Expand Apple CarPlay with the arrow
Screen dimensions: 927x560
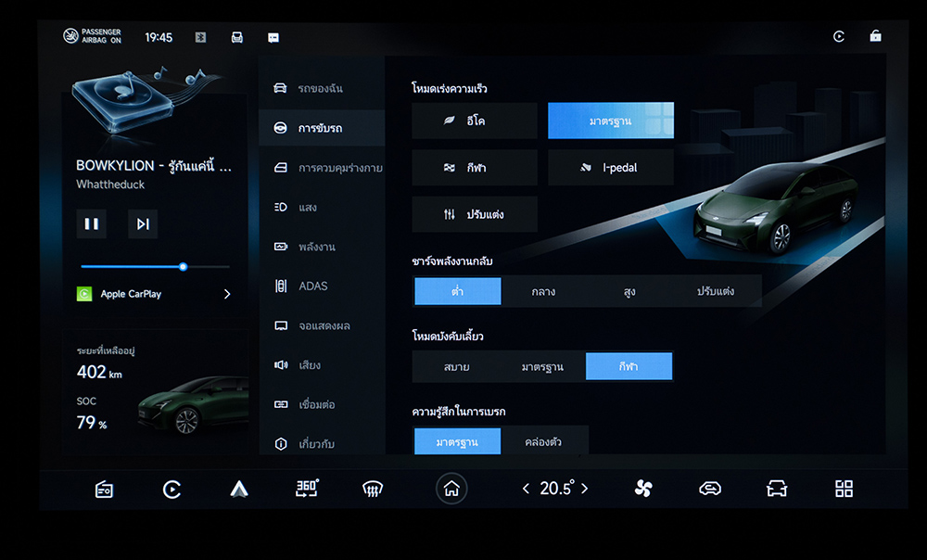(x=227, y=294)
